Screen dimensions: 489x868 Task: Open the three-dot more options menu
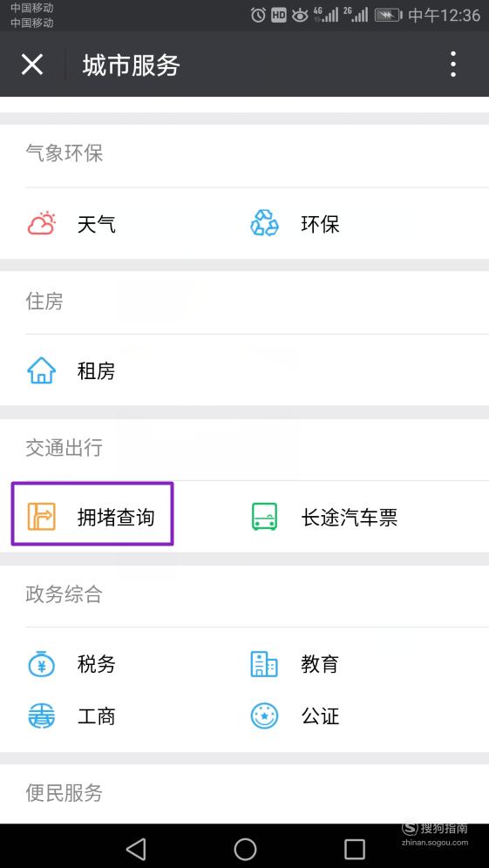pos(453,64)
